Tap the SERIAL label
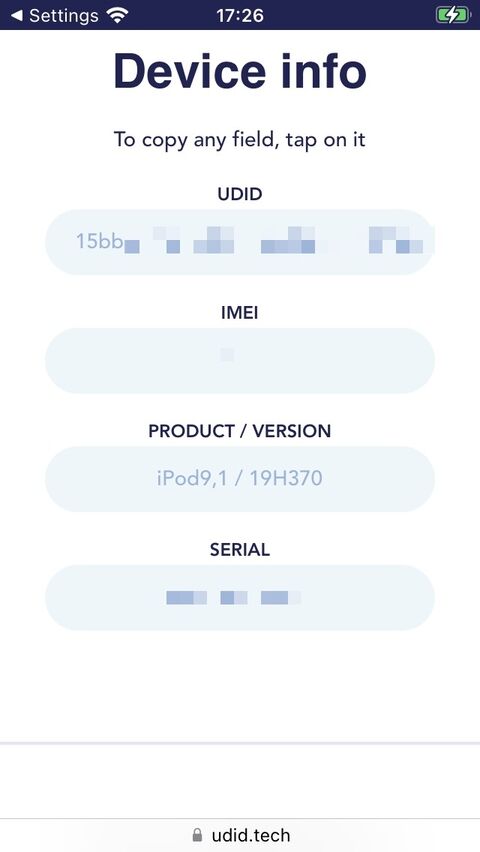The width and height of the screenshot is (480, 852). [240, 549]
